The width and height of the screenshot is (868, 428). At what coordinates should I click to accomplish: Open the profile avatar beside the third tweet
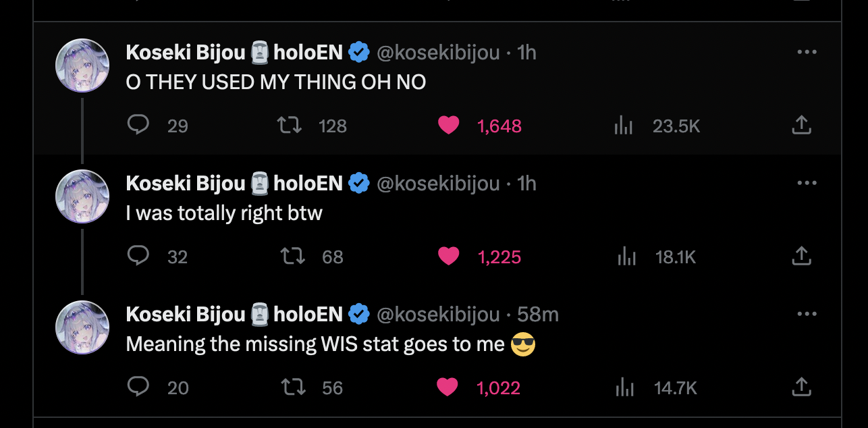pos(82,327)
